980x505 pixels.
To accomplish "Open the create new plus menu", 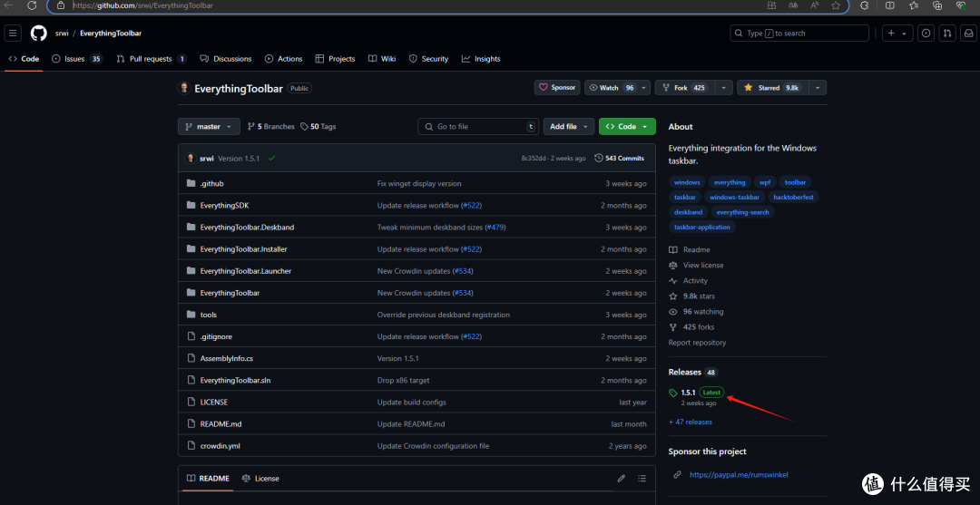I will point(897,33).
